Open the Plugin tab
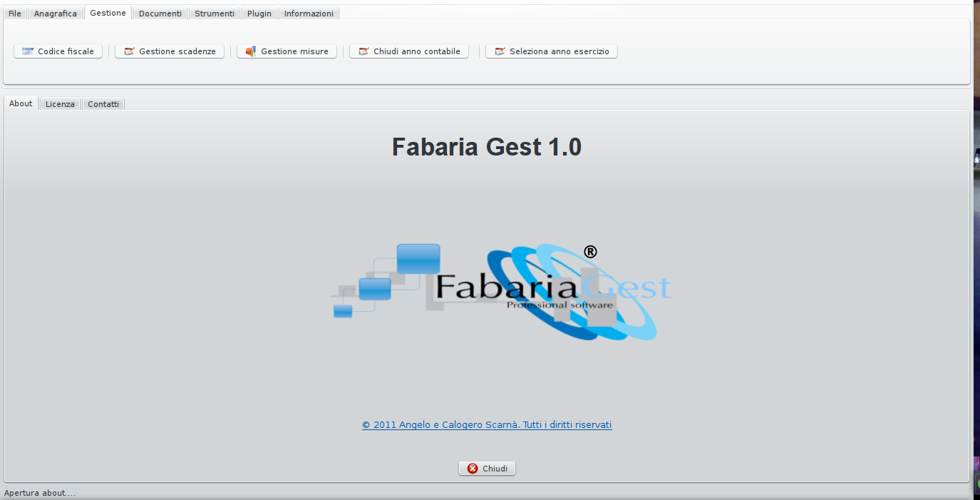 click(x=259, y=14)
